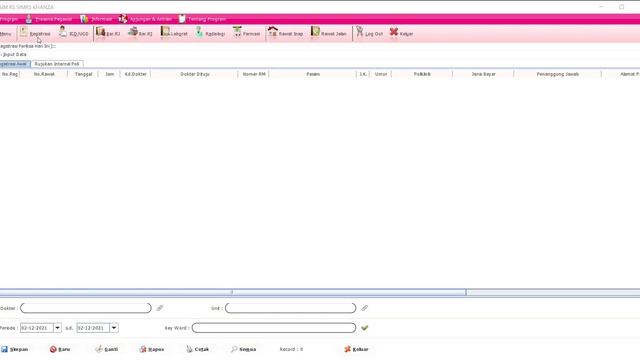The image size is (640, 360).
Task: Click the No.Reg column header
Action: [x=10, y=74]
